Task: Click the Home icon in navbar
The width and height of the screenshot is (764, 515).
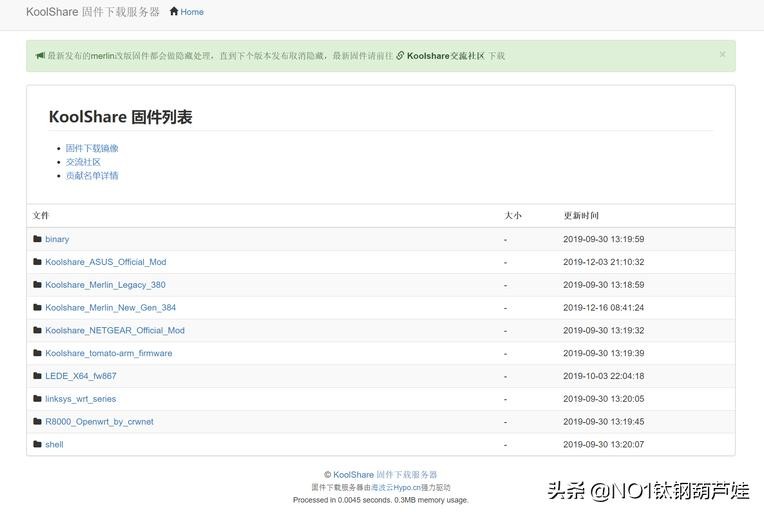Action: [x=174, y=11]
